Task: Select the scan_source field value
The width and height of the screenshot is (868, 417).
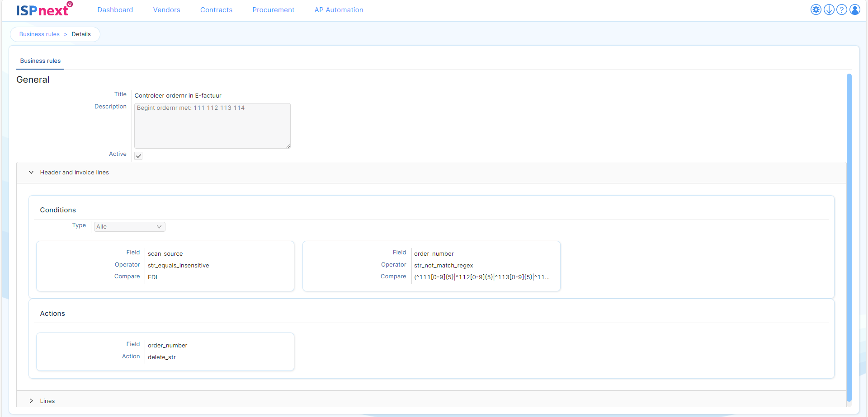Action: (x=165, y=254)
